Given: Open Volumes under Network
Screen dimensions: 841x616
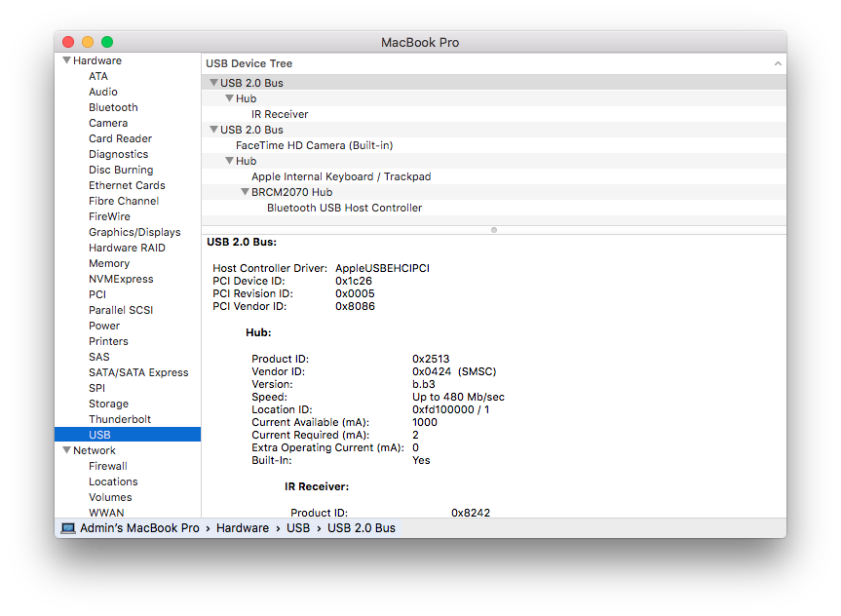Looking at the screenshot, I should 110,497.
